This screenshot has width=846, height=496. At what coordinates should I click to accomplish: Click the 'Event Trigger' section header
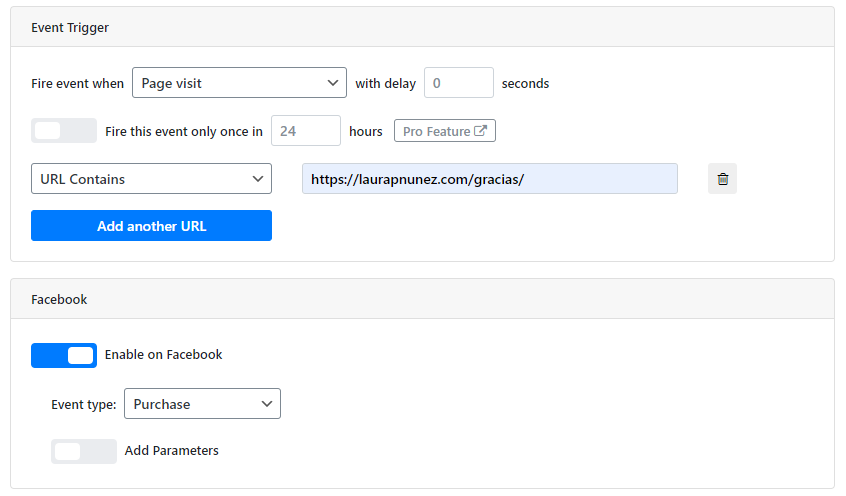point(70,28)
